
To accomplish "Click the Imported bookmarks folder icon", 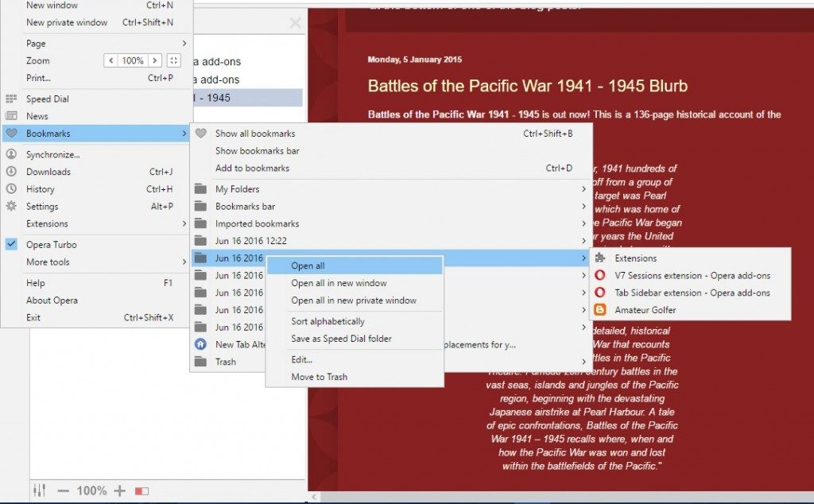I will coord(200,223).
